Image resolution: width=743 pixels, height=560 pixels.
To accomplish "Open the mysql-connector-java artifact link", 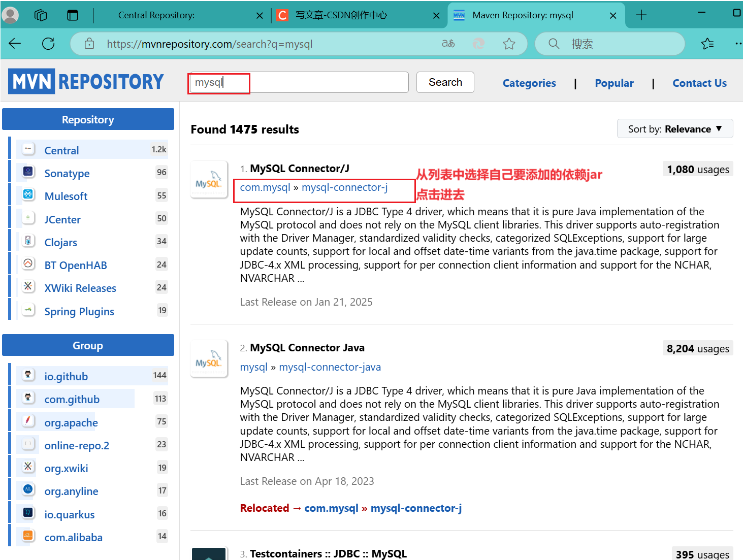I will (x=330, y=367).
